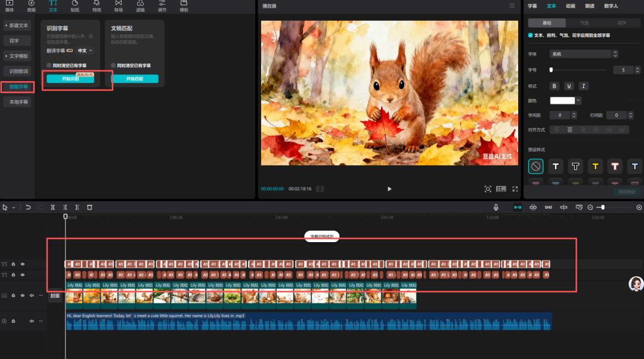Click the microphone record icon
This screenshot has width=644, height=359.
click(496, 208)
